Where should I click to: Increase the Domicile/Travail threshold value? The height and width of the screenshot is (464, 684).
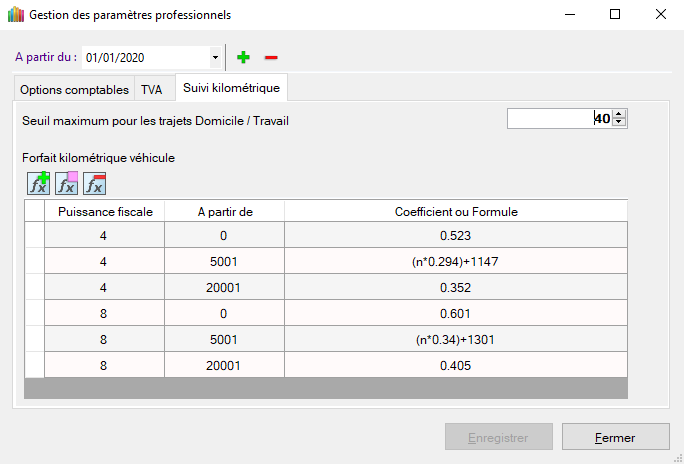click(x=620, y=115)
